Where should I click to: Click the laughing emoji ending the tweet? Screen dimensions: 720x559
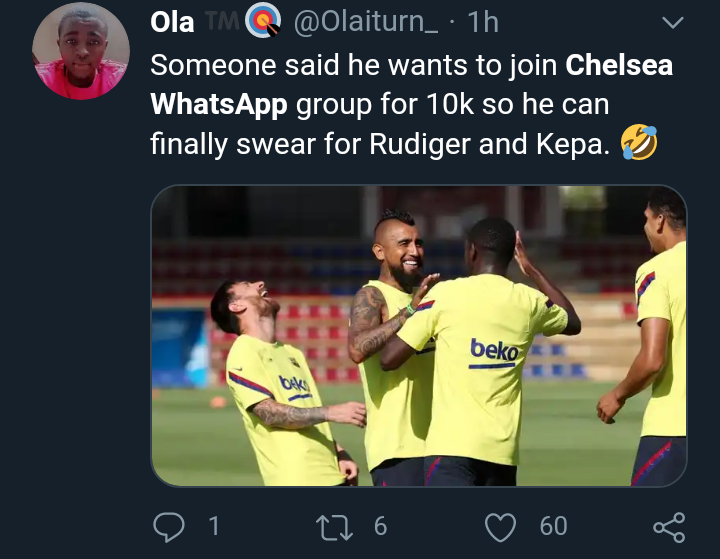[x=639, y=144]
